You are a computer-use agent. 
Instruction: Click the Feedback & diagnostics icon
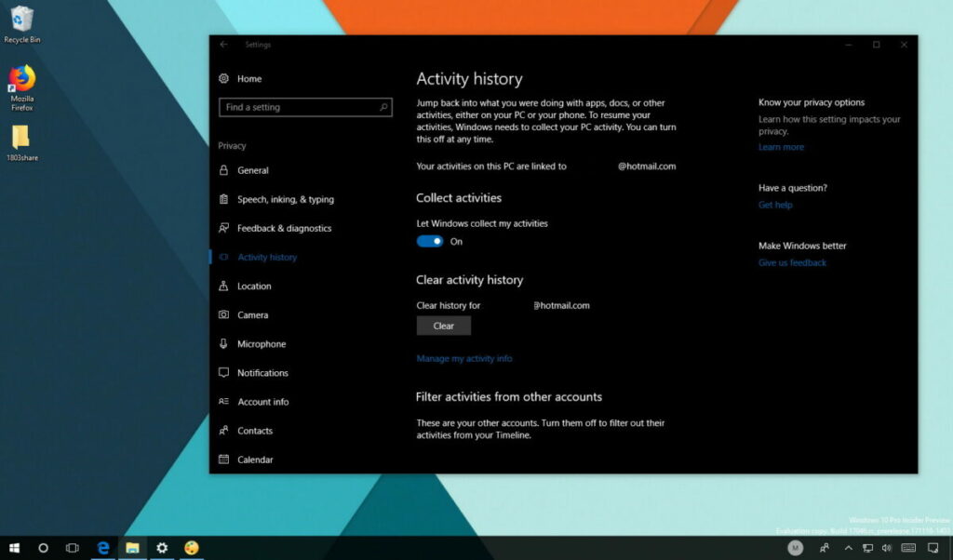click(x=224, y=228)
